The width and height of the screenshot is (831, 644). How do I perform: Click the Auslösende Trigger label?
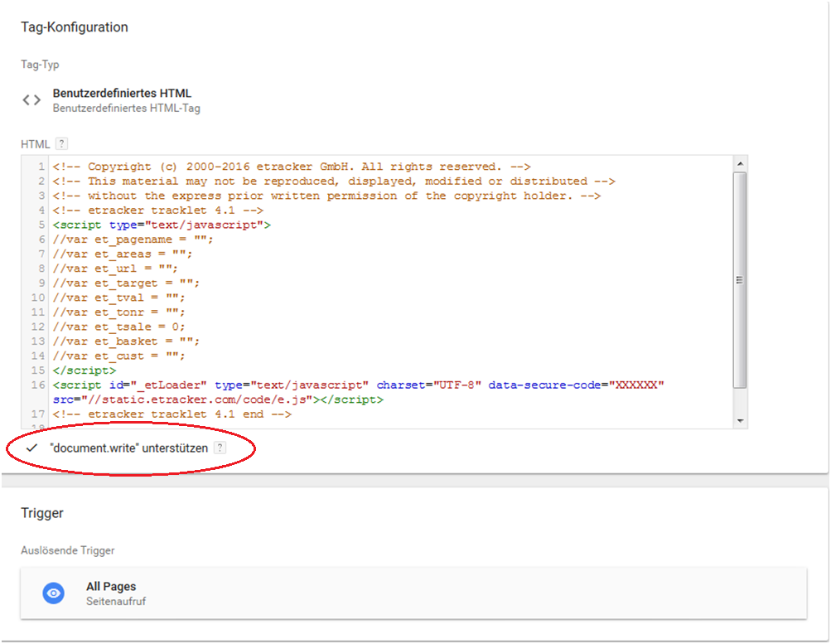click(67, 550)
